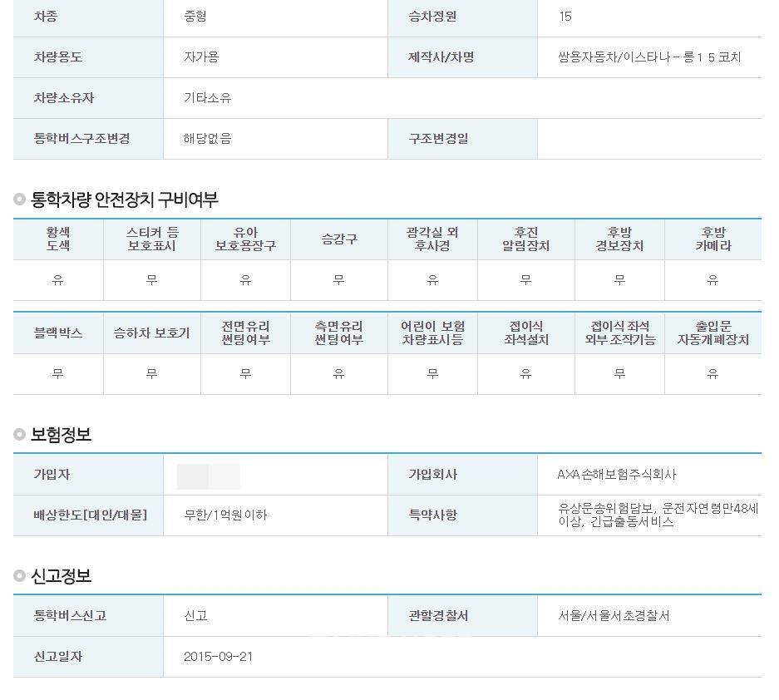Select the 무한/1억원이하 coverage value
Image resolution: width=779 pixels, height=700 pixels.
[225, 515]
